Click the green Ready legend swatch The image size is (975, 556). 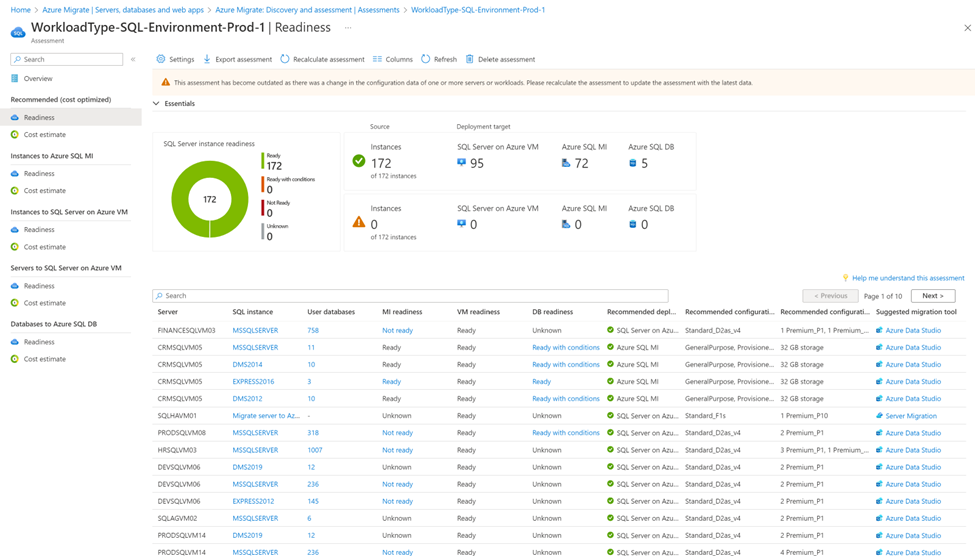pos(263,161)
